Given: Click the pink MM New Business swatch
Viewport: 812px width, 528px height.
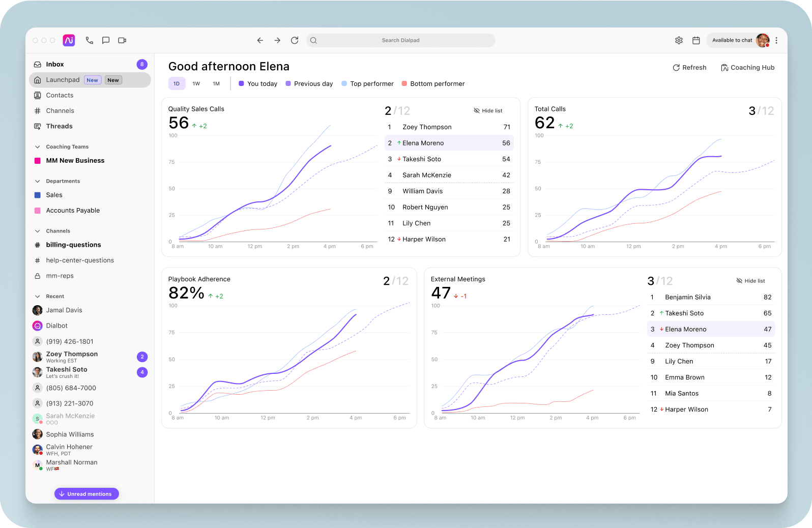Looking at the screenshot, I should 37,161.
